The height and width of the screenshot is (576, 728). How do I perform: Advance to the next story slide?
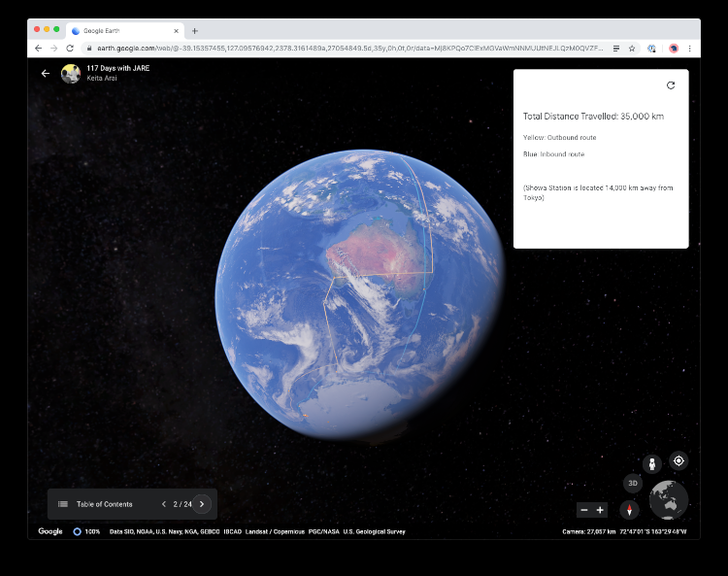click(202, 504)
